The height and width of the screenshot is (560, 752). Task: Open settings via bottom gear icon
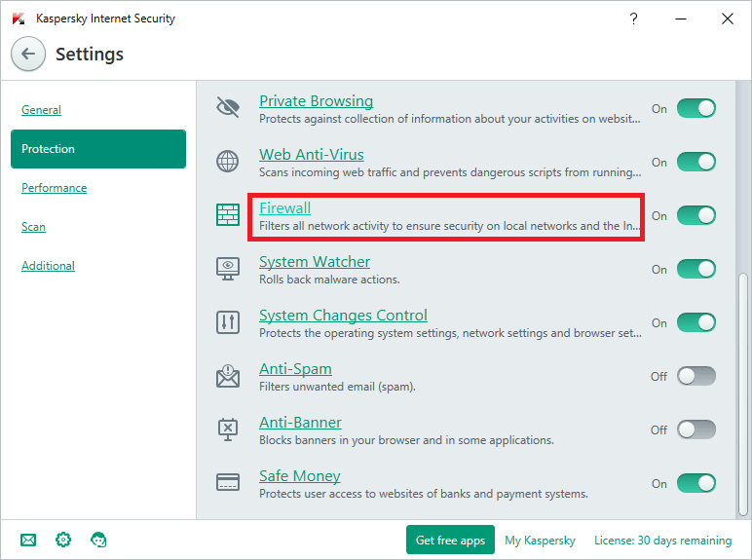pyautogui.click(x=63, y=540)
